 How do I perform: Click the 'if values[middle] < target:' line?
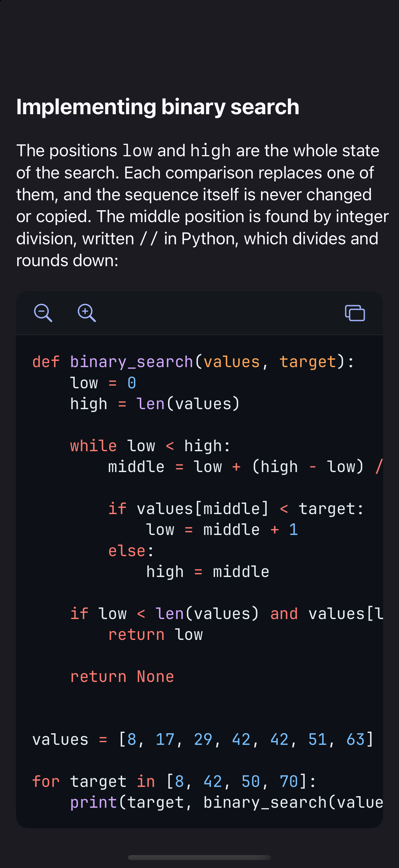point(236,509)
